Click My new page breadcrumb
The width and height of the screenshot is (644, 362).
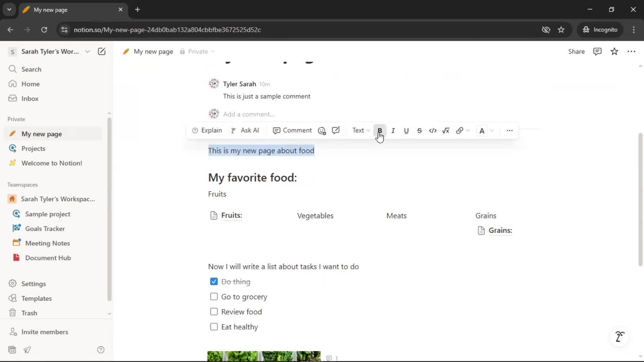click(148, 52)
